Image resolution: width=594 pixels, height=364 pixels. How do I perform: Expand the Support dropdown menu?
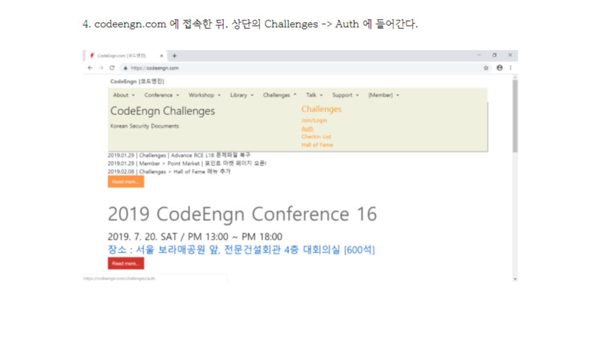pyautogui.click(x=346, y=95)
